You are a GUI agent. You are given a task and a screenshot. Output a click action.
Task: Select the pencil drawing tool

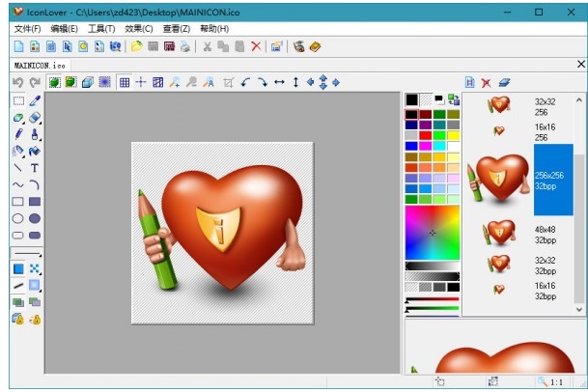click(18, 134)
